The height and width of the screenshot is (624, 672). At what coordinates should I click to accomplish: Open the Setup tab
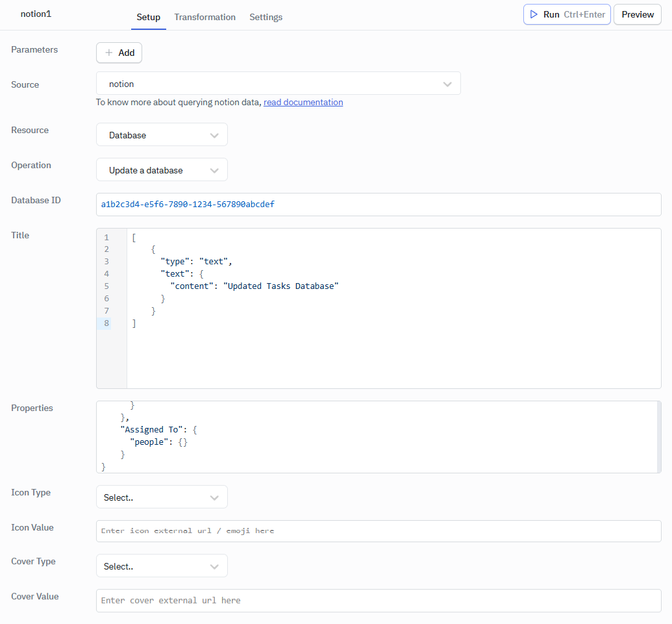coord(148,18)
